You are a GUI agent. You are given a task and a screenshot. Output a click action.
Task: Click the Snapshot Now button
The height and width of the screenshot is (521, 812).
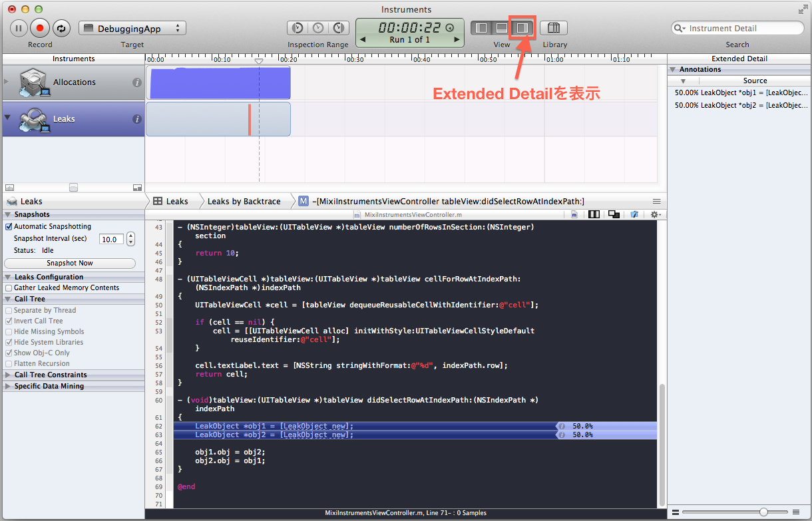70,263
